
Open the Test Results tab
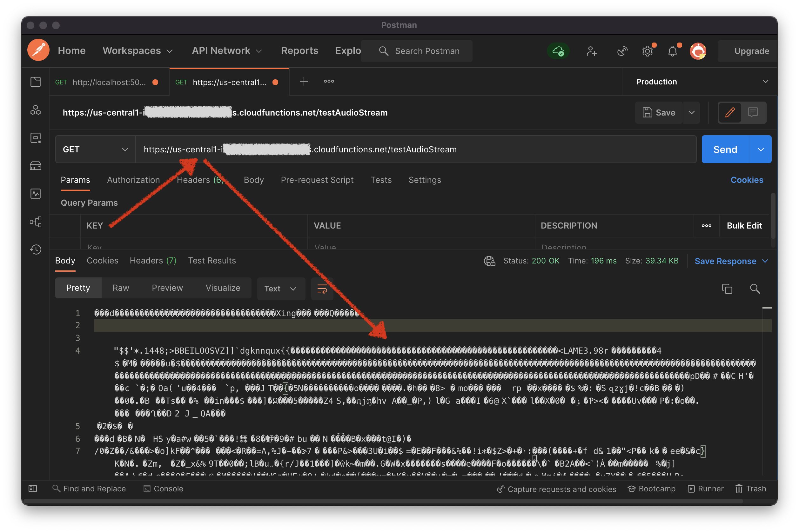[212, 261]
